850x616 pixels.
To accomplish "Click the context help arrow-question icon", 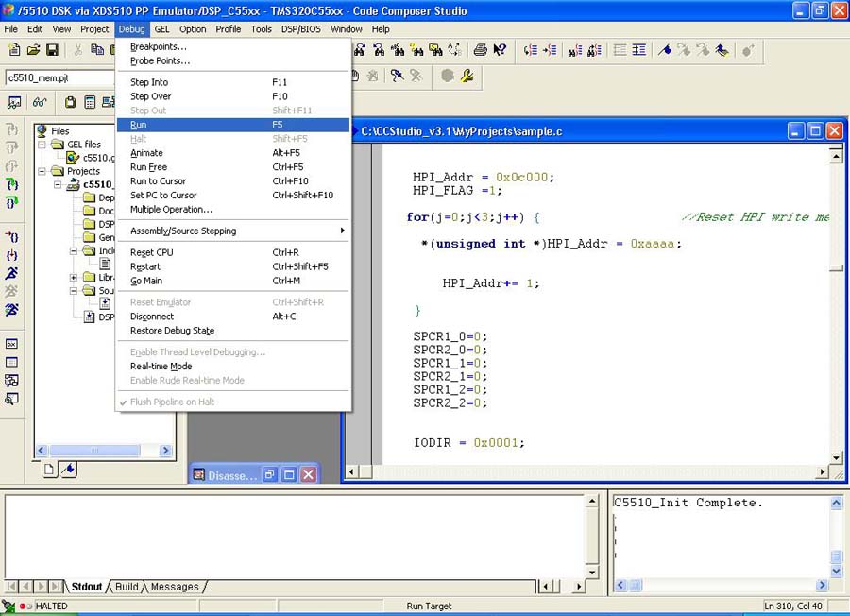I will tap(500, 50).
